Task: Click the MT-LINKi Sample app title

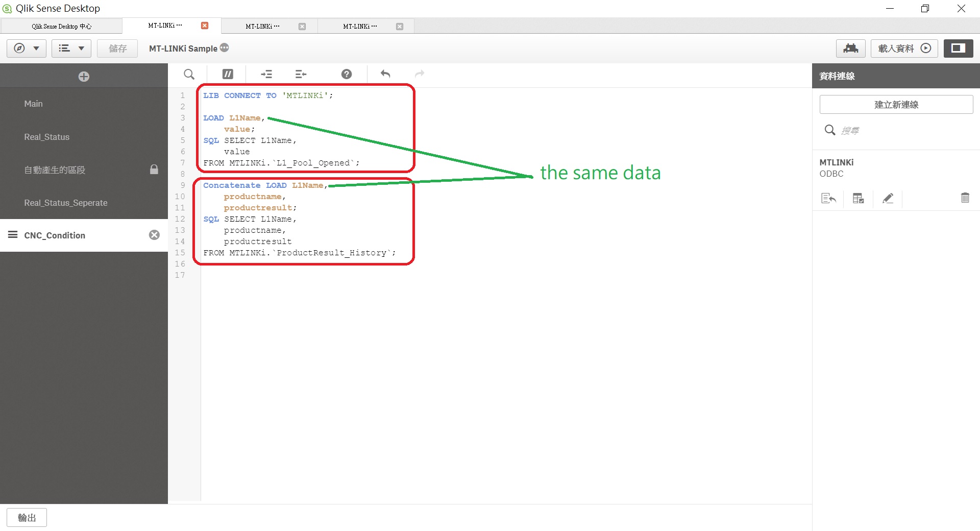Action: point(183,49)
